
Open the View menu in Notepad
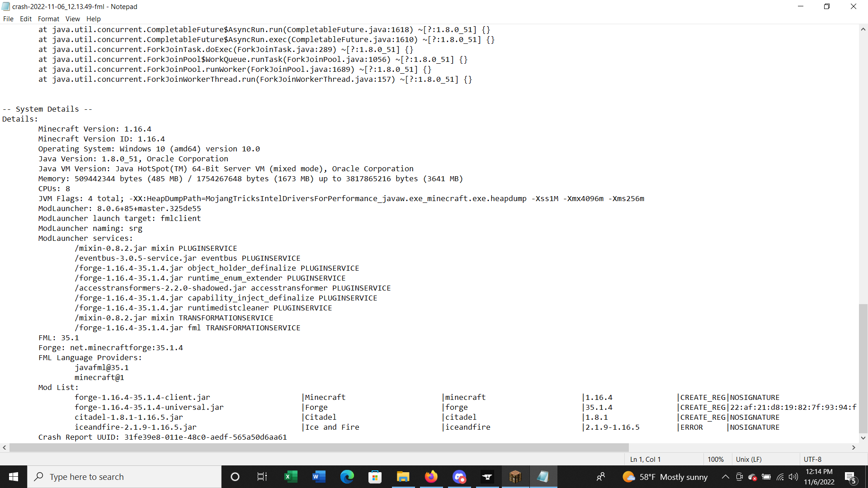[x=72, y=19]
